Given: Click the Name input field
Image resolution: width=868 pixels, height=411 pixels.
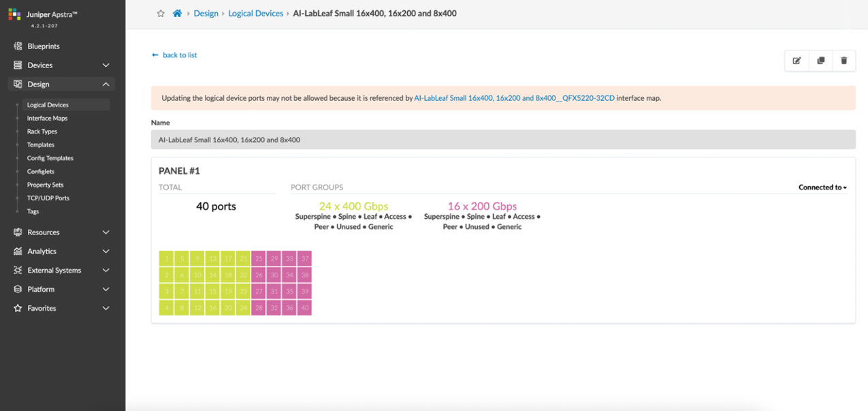Looking at the screenshot, I should click(x=502, y=140).
